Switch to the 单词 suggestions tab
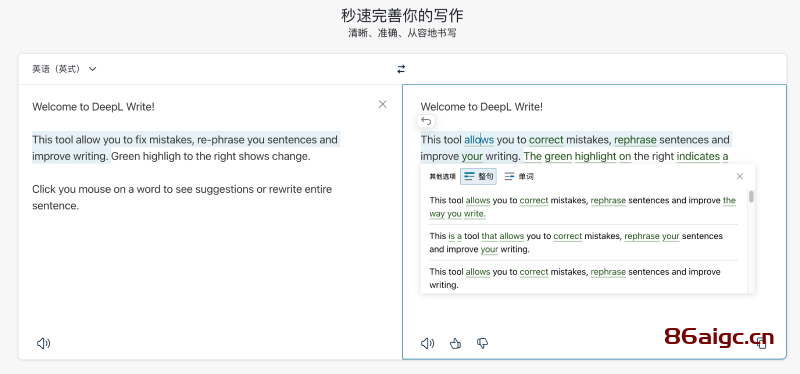800x374 pixels. 519,177
